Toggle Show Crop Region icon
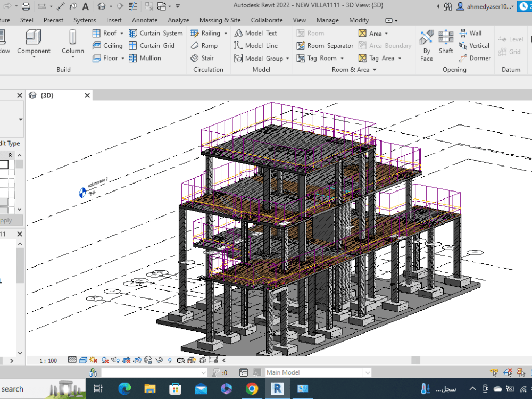 pyautogui.click(x=137, y=360)
